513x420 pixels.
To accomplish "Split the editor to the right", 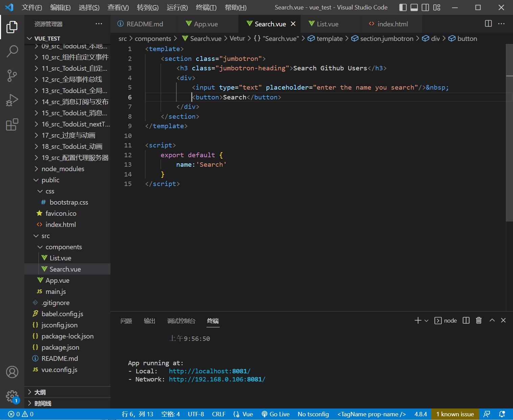I will (x=488, y=23).
